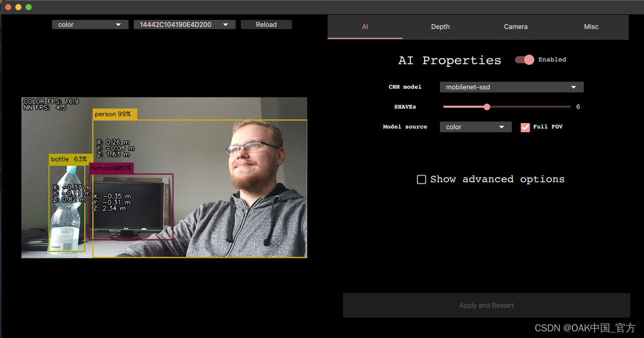Viewport: 644px width, 338px height.
Task: Click the tvmonitor detection label
Action: pyautogui.click(x=111, y=168)
